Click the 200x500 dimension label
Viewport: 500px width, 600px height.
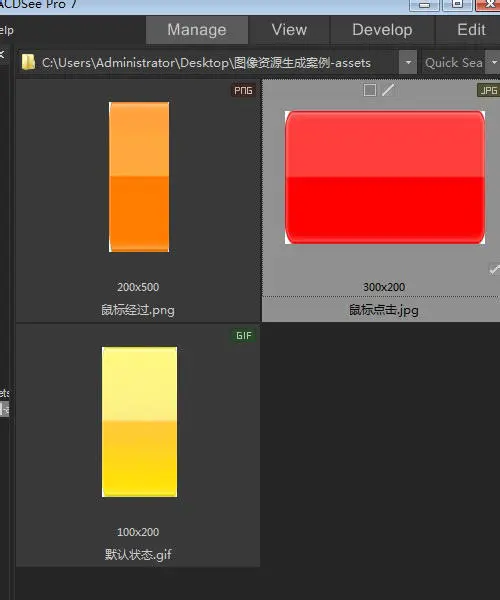138,287
